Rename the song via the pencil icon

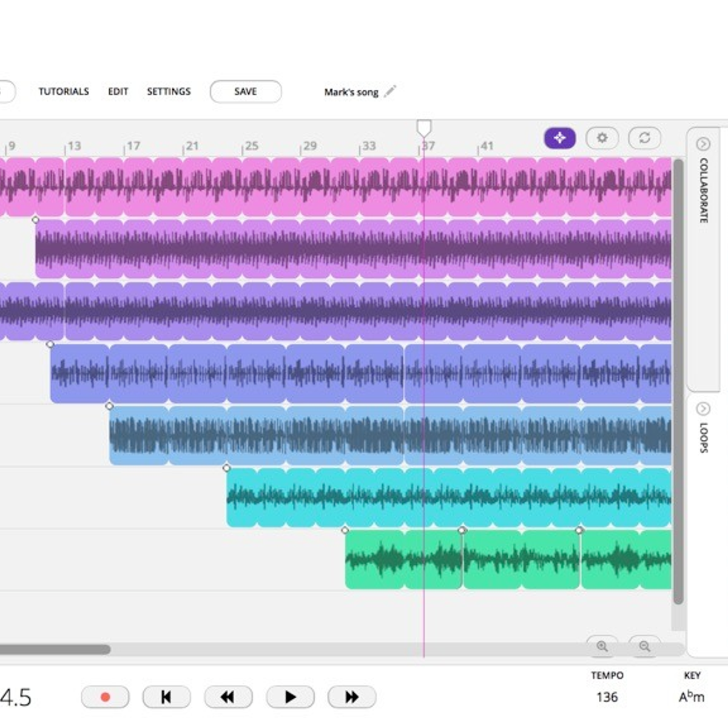tap(389, 90)
